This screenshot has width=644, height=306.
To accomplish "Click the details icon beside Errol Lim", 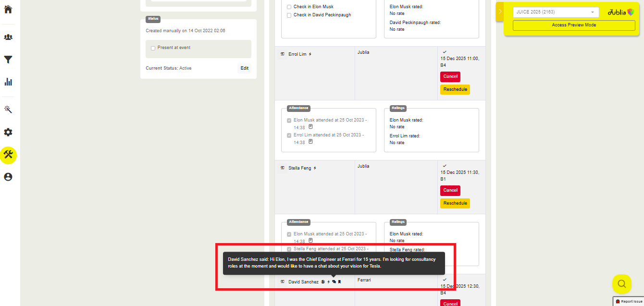I will coord(283,54).
